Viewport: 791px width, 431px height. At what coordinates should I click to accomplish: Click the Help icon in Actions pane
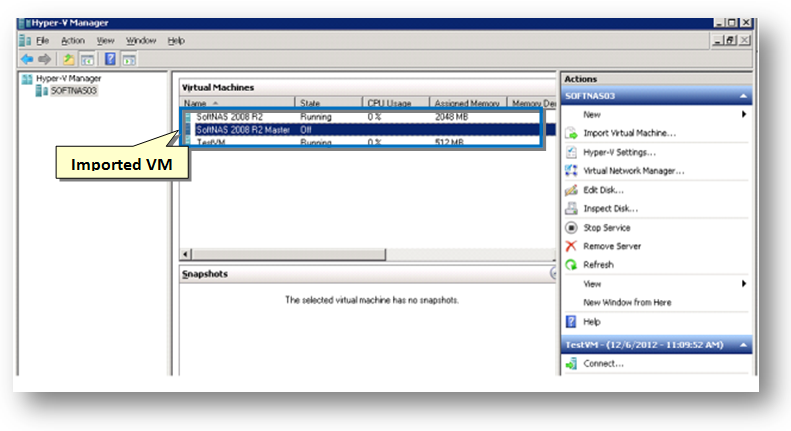(x=571, y=321)
